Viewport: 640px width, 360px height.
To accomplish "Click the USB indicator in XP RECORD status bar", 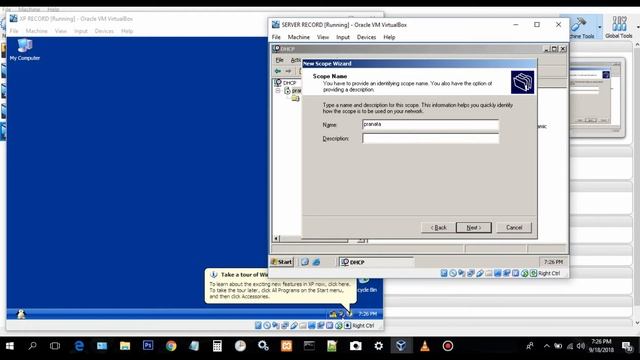I will 294,325.
